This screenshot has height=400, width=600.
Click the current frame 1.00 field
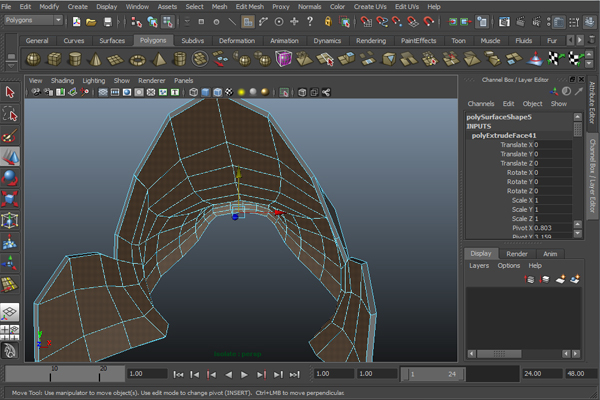[147, 374]
